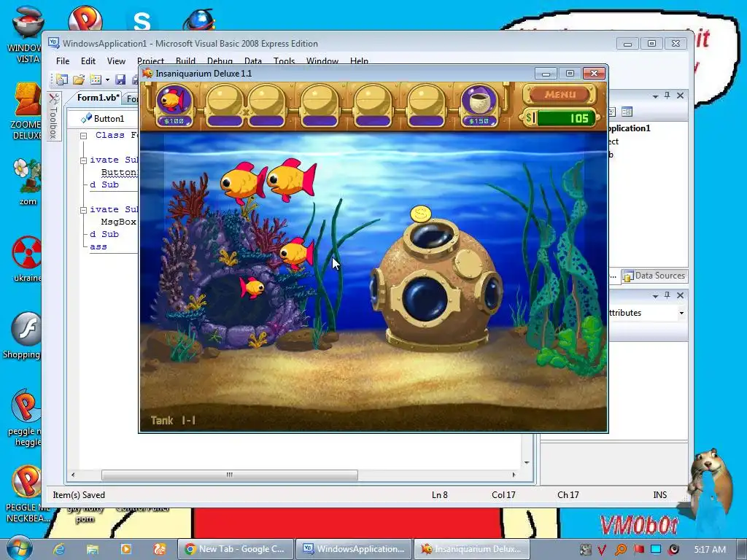Click the Col 17 status bar entry
The width and height of the screenshot is (747, 560).
coord(503,495)
